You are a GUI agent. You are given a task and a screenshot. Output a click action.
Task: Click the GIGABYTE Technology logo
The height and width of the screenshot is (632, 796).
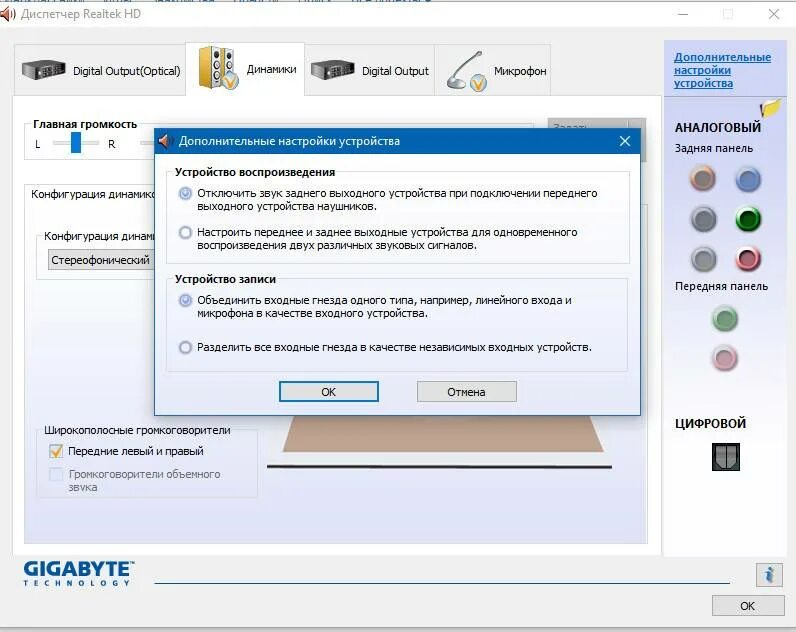[79, 574]
